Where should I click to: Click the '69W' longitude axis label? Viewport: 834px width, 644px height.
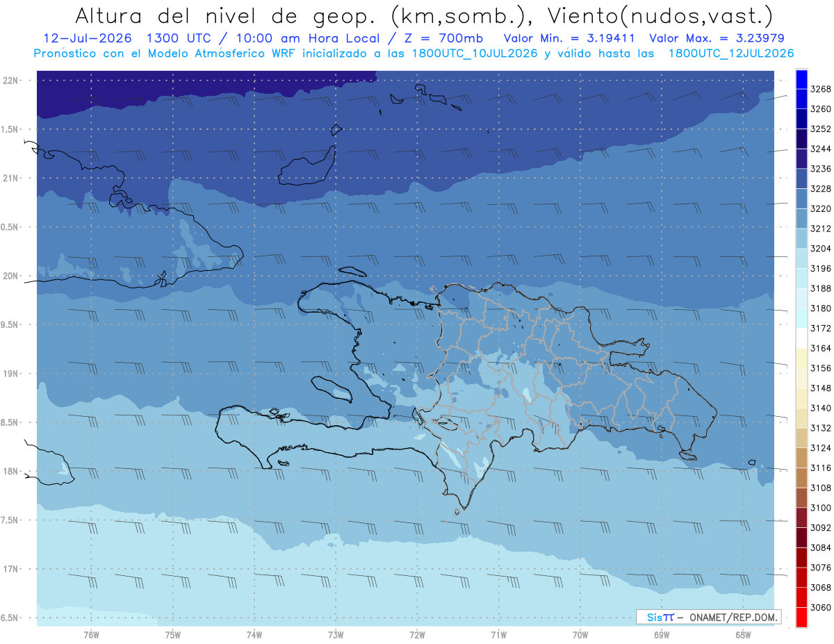(662, 635)
